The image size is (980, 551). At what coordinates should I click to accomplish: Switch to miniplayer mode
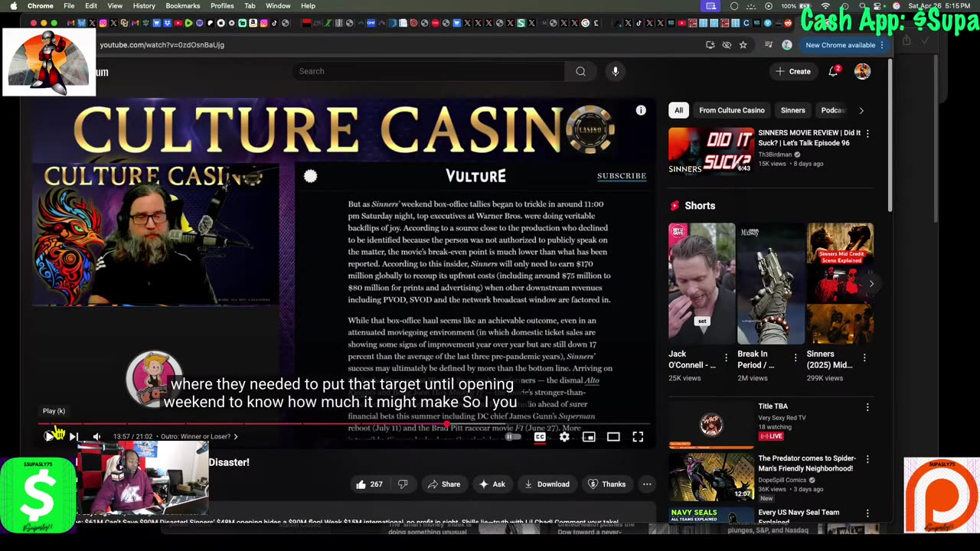pyautogui.click(x=589, y=437)
